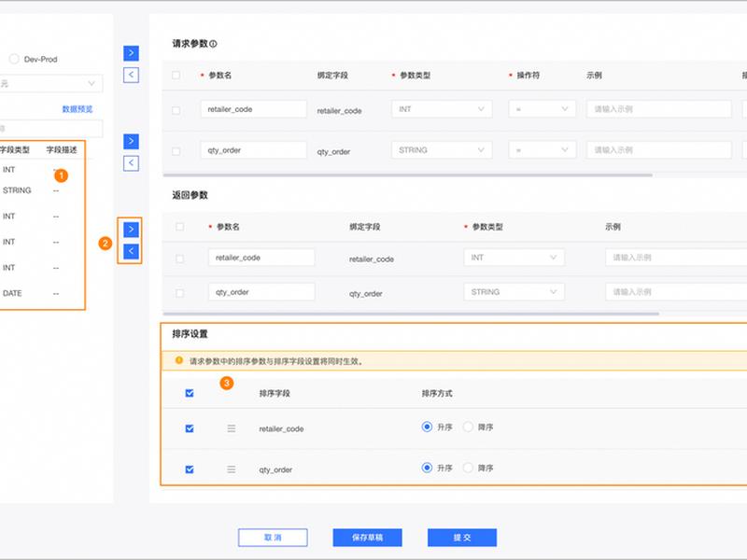This screenshot has width=747, height=560.
Task: Click the left panel search field
Action: click(50, 129)
